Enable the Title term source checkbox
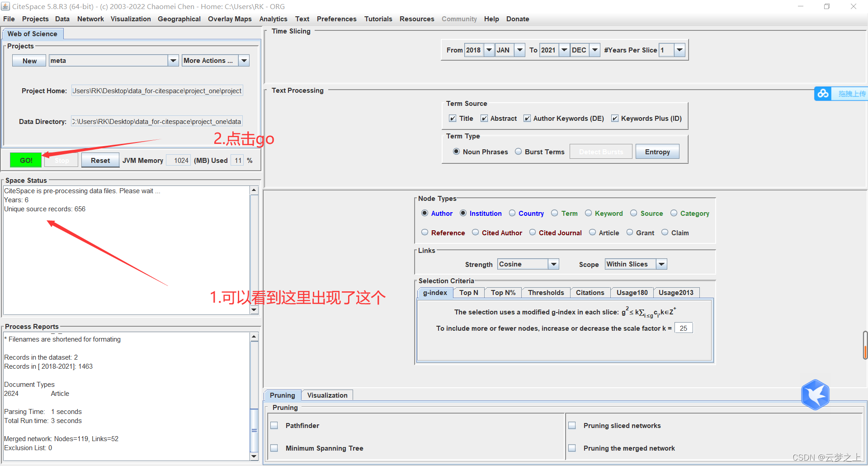Image resolution: width=868 pixels, height=466 pixels. pos(453,119)
